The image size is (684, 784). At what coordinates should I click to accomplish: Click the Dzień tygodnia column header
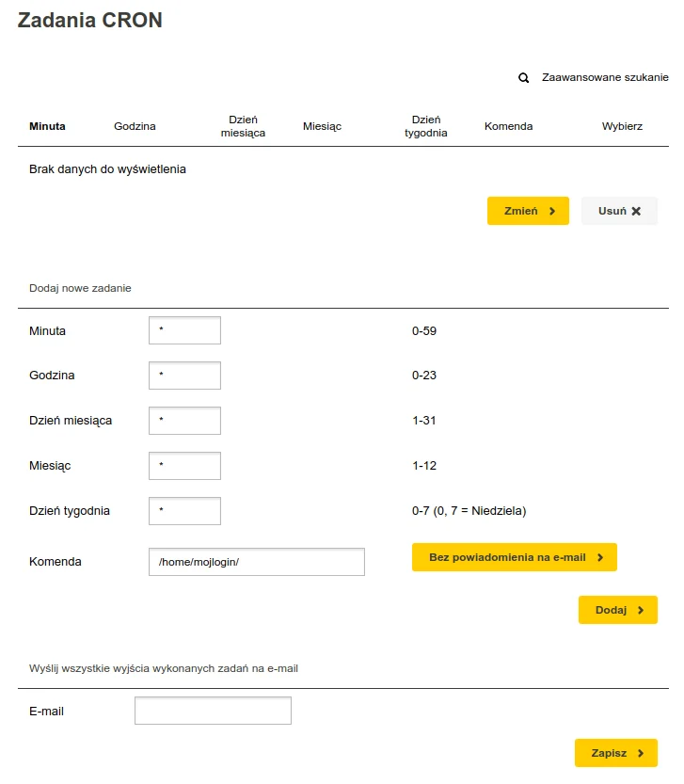(x=426, y=126)
